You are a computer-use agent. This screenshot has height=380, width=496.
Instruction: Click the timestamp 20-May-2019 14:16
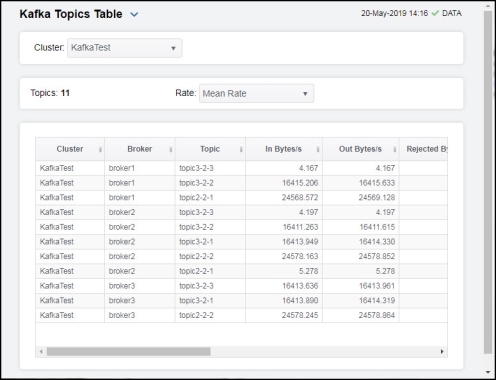pyautogui.click(x=394, y=13)
